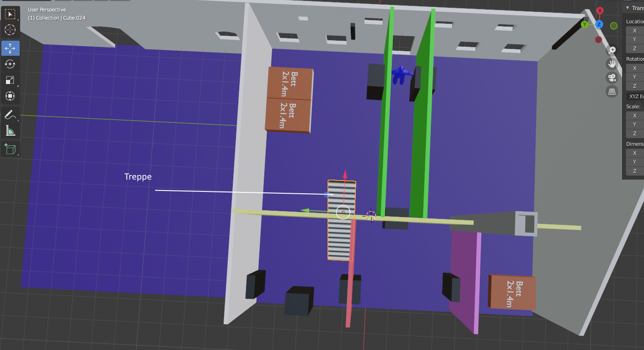Switch to the Rotate tool

pyautogui.click(x=10, y=64)
